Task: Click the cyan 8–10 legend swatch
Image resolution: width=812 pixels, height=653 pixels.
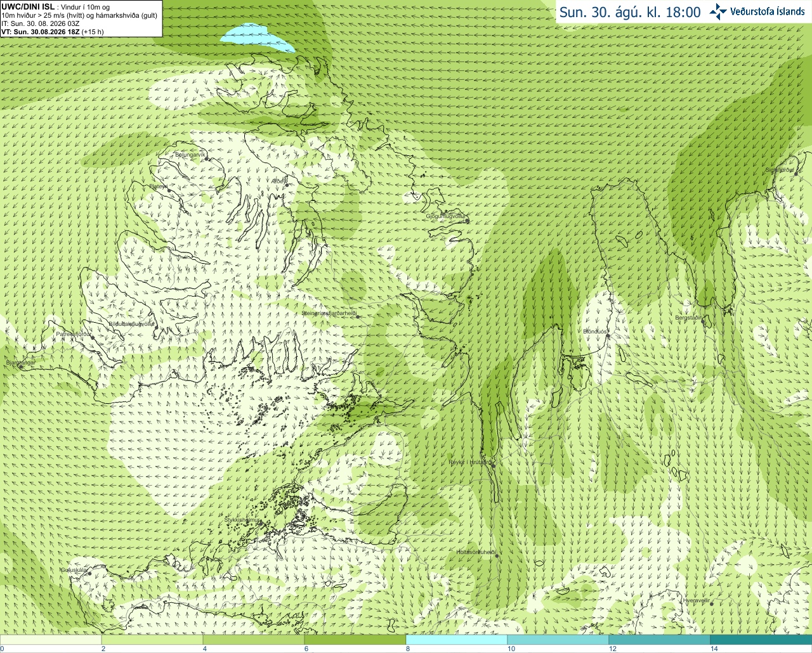Action: click(457, 640)
